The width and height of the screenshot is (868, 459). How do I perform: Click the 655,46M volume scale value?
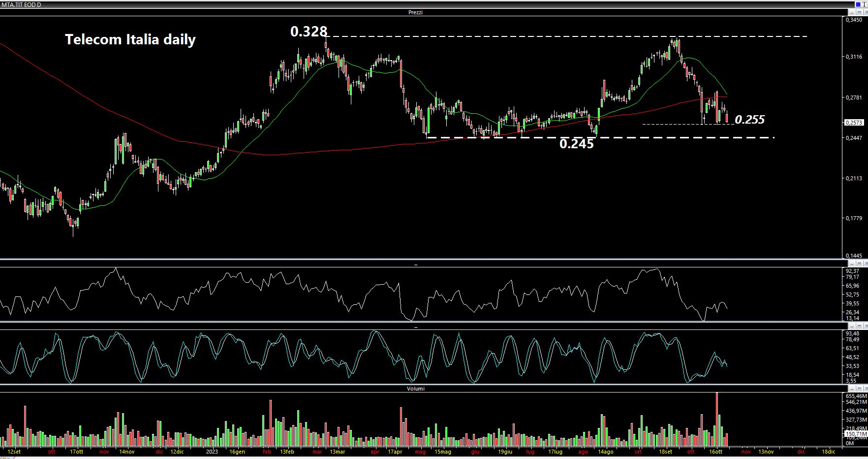(x=856, y=396)
